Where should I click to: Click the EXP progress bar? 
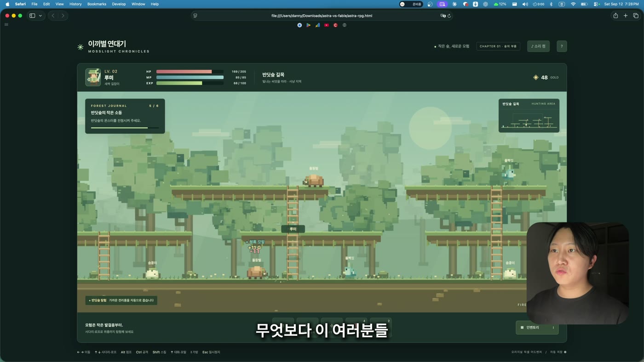tap(190, 83)
